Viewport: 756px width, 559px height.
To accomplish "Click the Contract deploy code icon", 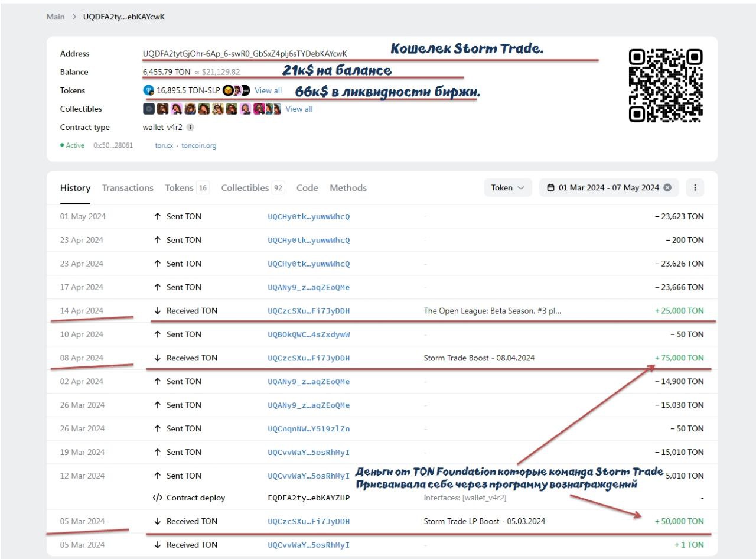I will point(157,498).
